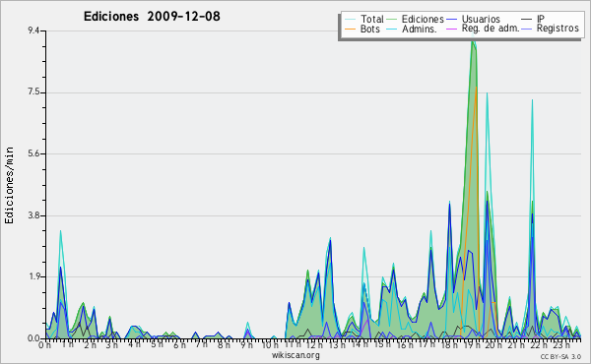591x364 pixels.
Task: Select the 'Reg. de adm.' legend label
Action: [490, 29]
